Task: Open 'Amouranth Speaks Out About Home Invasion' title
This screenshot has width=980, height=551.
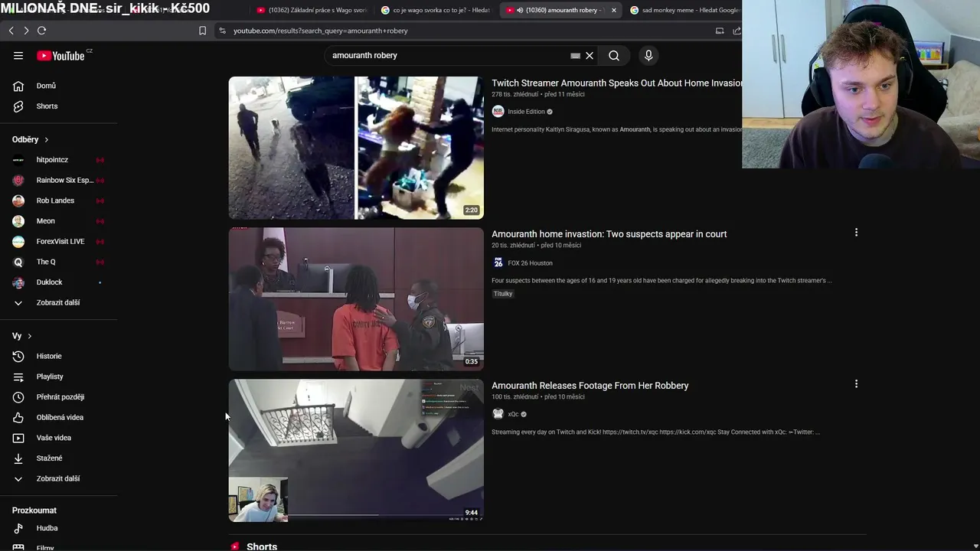Action: click(616, 83)
